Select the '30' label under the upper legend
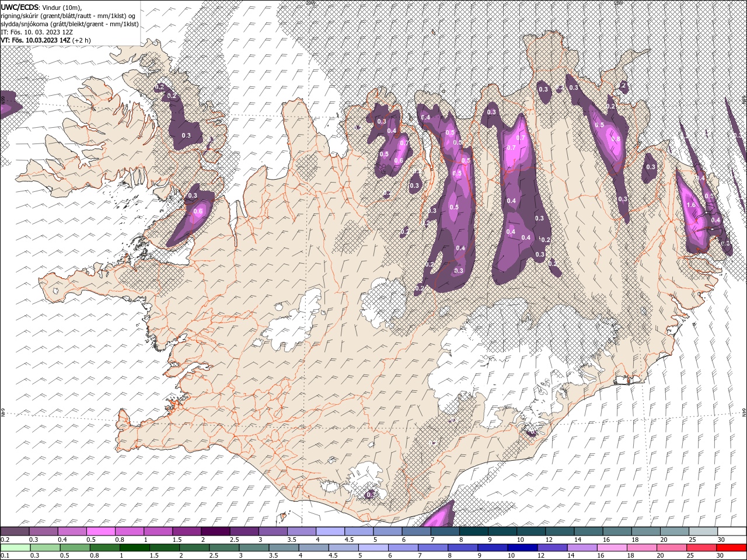This screenshot has width=747, height=560. click(721, 540)
